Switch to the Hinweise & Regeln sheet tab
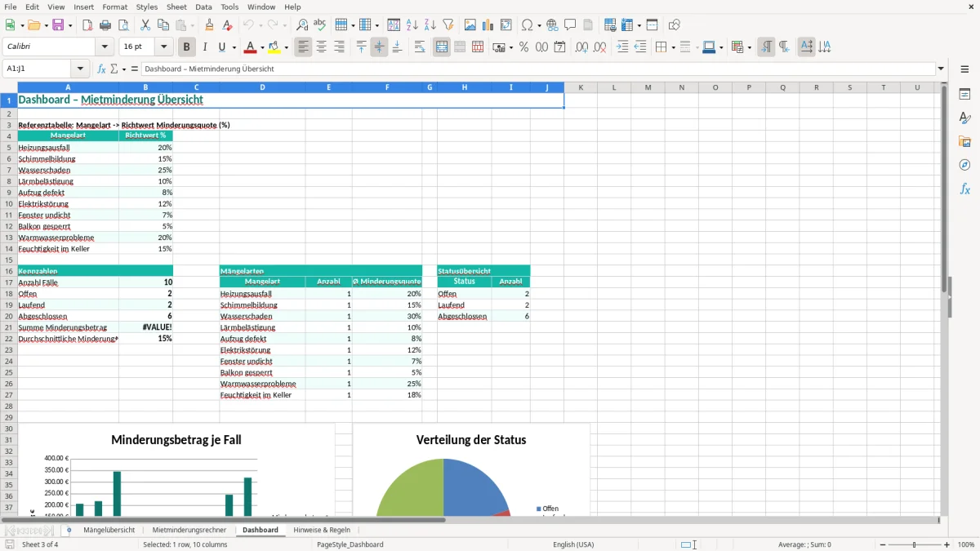 coord(322,530)
